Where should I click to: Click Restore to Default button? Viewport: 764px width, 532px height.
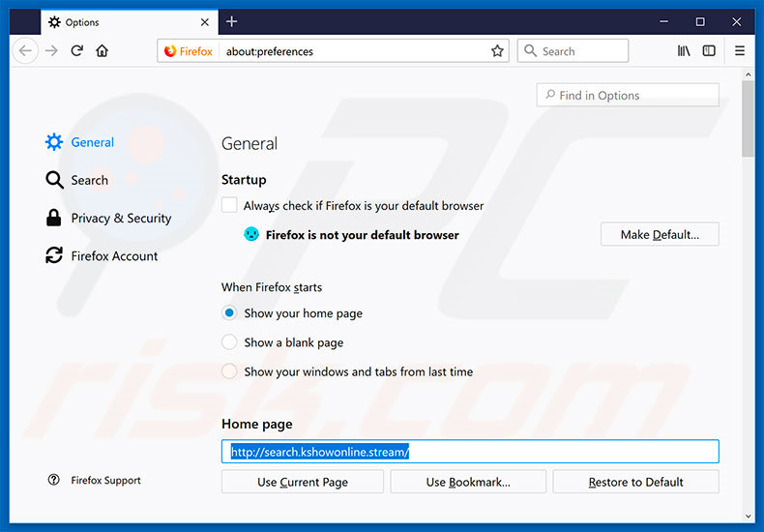pyautogui.click(x=635, y=482)
